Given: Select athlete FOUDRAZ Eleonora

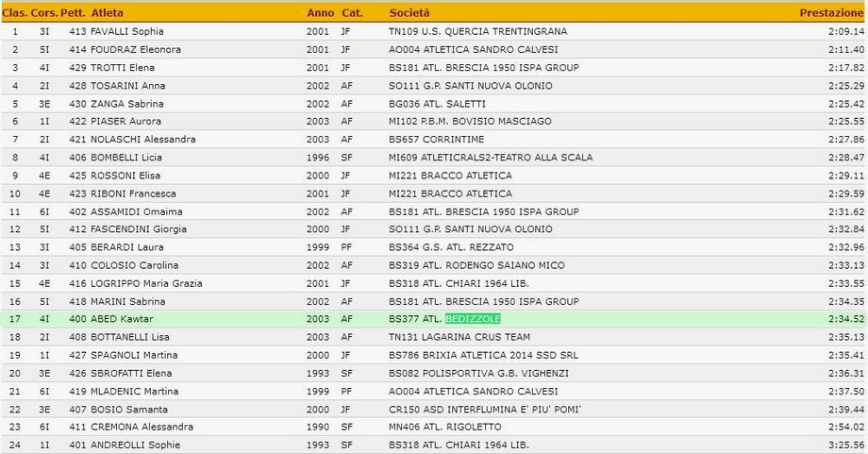Looking at the screenshot, I should point(136,49).
